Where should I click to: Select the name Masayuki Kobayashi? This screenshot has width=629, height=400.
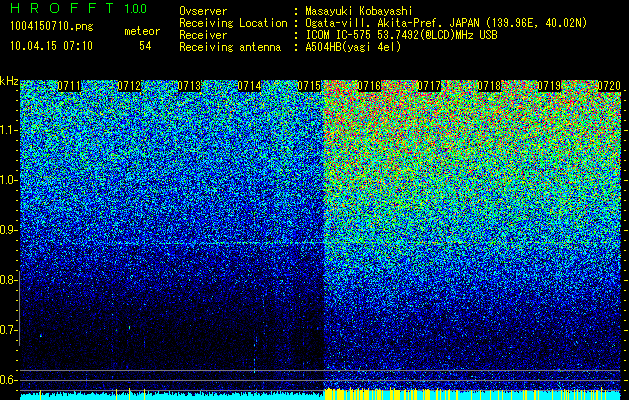[359, 11]
